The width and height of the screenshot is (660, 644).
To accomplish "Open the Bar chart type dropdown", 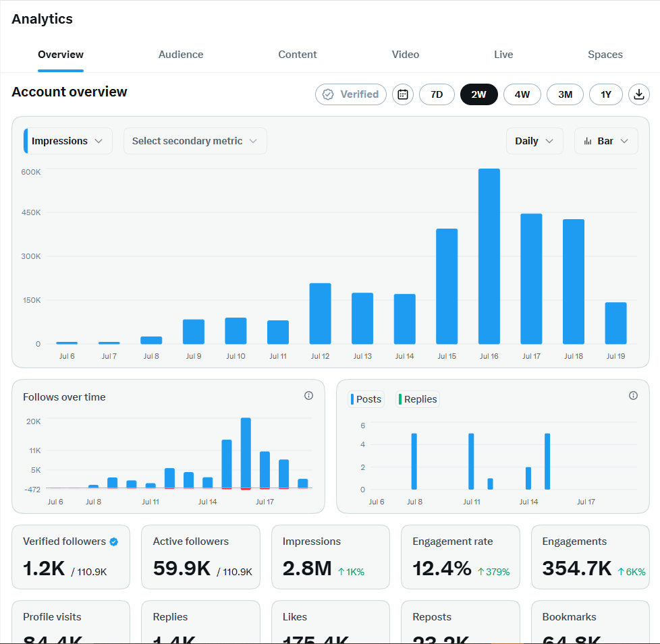I will coord(606,141).
